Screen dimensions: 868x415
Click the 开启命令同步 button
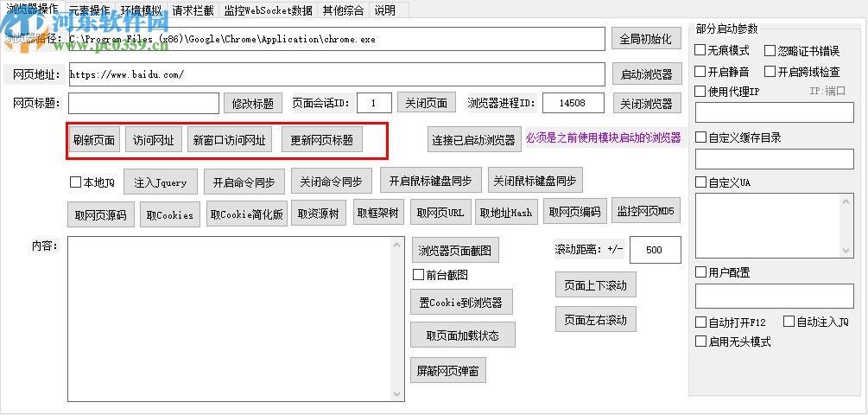(244, 182)
